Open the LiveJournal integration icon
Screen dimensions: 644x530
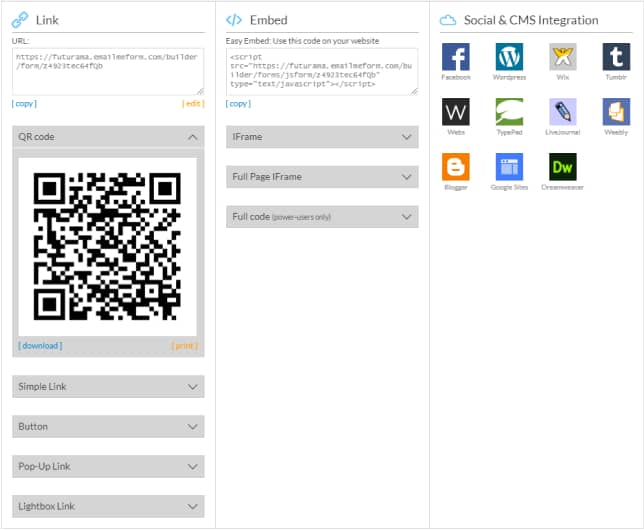click(562, 112)
